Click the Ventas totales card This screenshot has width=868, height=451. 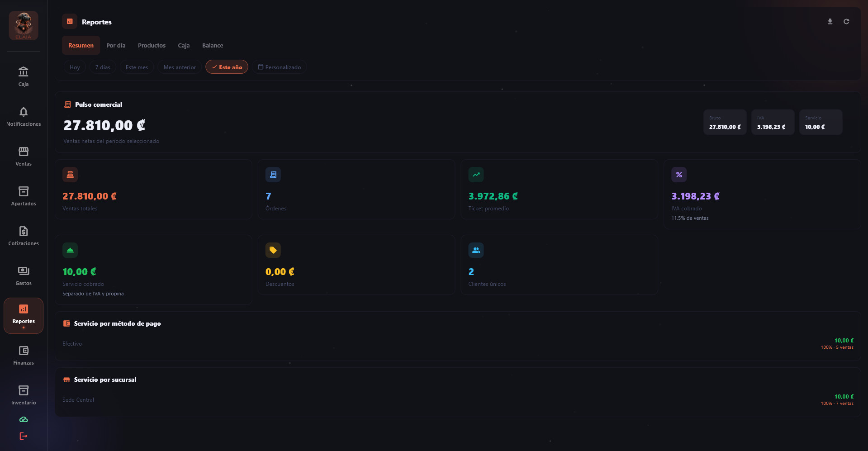coord(154,189)
